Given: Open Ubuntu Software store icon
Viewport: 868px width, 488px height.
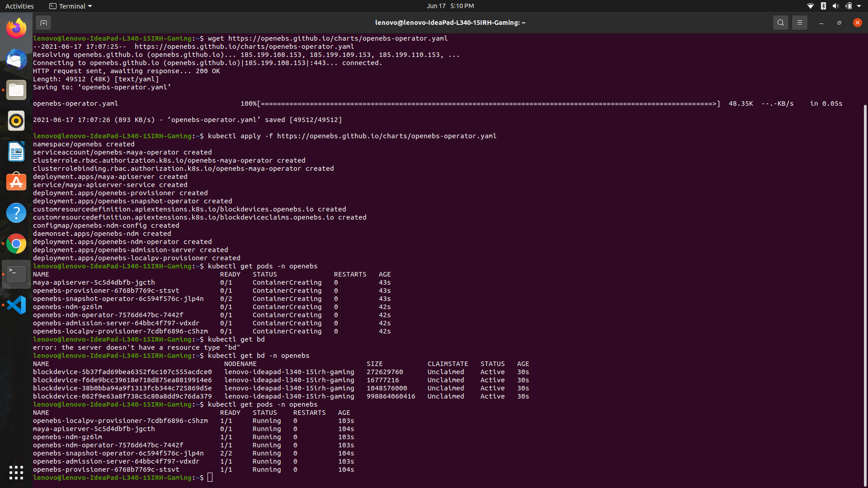Looking at the screenshot, I should coord(16,182).
